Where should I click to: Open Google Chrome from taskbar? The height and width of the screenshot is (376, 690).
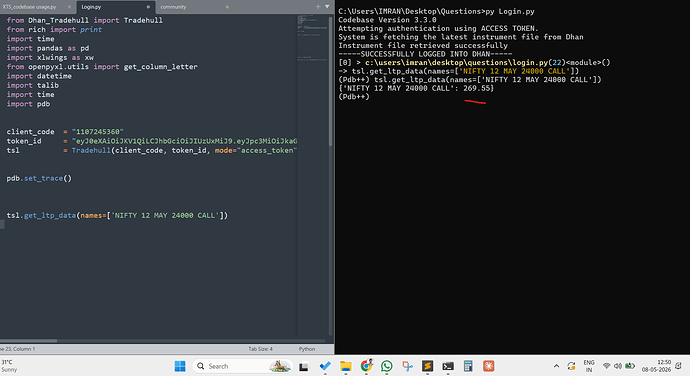tap(366, 365)
